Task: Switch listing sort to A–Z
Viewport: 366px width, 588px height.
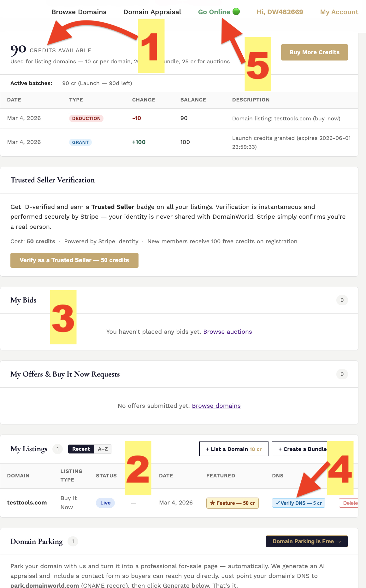Action: [103, 449]
